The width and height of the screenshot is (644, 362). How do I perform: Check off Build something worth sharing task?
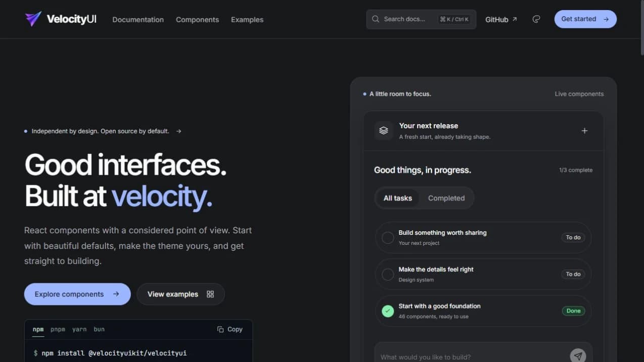coord(388,238)
